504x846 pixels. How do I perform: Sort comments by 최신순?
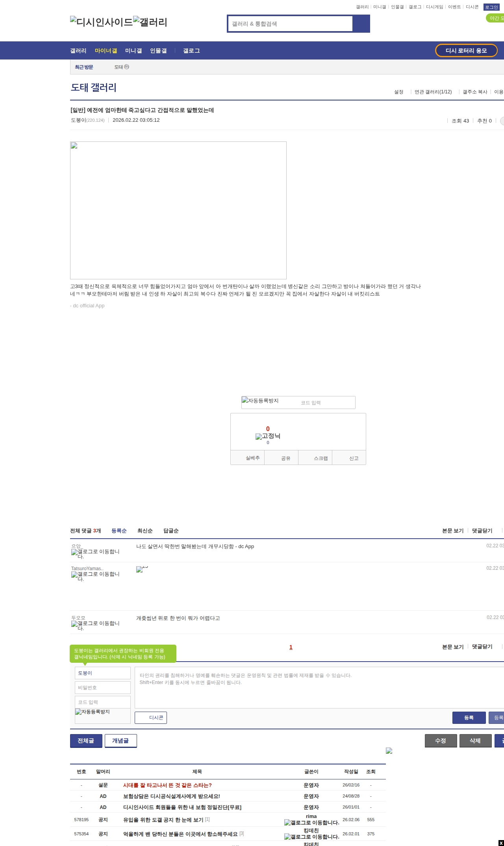click(145, 531)
